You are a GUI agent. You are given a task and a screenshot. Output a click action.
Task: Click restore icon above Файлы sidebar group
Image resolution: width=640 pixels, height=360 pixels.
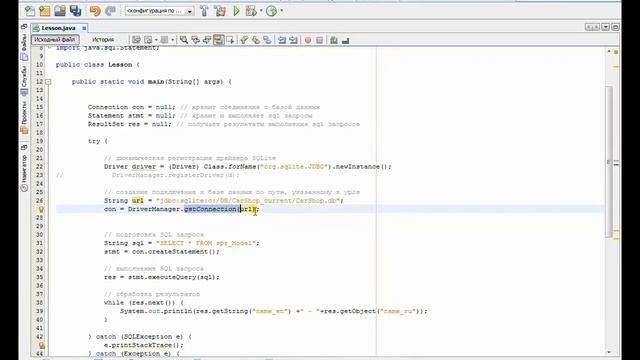[24, 27]
